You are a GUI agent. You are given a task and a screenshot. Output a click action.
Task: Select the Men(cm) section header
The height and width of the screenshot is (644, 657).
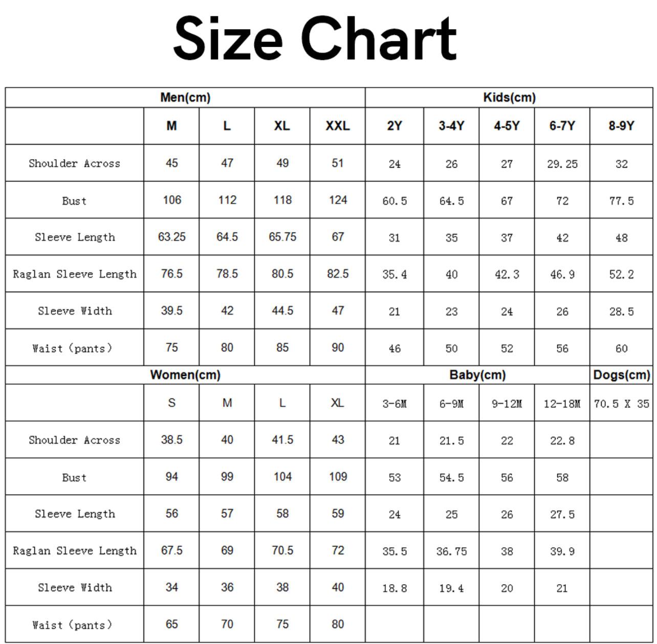pyautogui.click(x=185, y=97)
